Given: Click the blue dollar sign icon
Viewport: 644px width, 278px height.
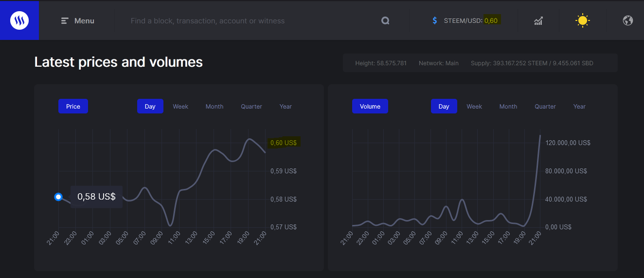Looking at the screenshot, I should (x=435, y=21).
